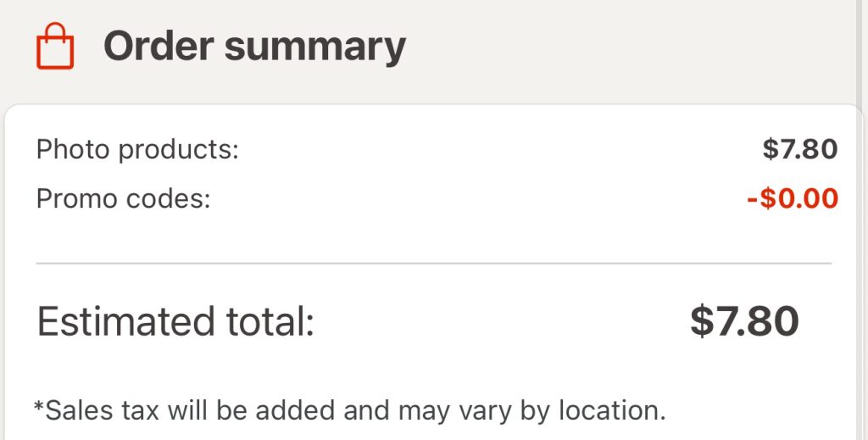Click the word "Estimated" in total row

click(125, 322)
